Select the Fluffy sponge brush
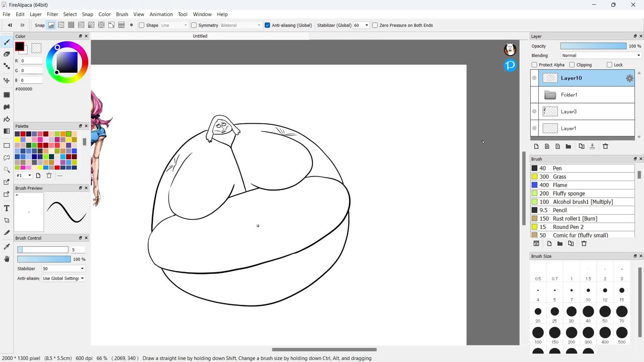The image size is (644, 362). click(x=583, y=194)
